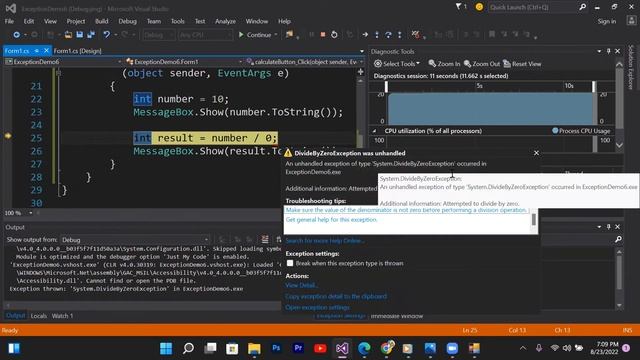This screenshot has height=360, width=640.
Task: Click the timeline right selection handle
Action: click(x=594, y=87)
